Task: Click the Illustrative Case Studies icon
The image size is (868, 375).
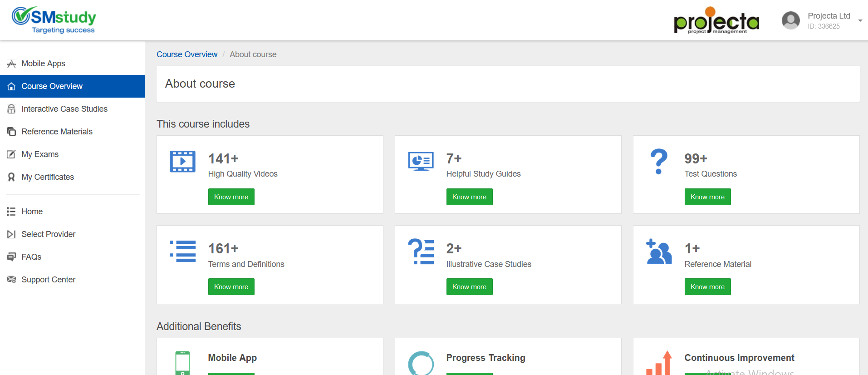Action: click(x=421, y=252)
